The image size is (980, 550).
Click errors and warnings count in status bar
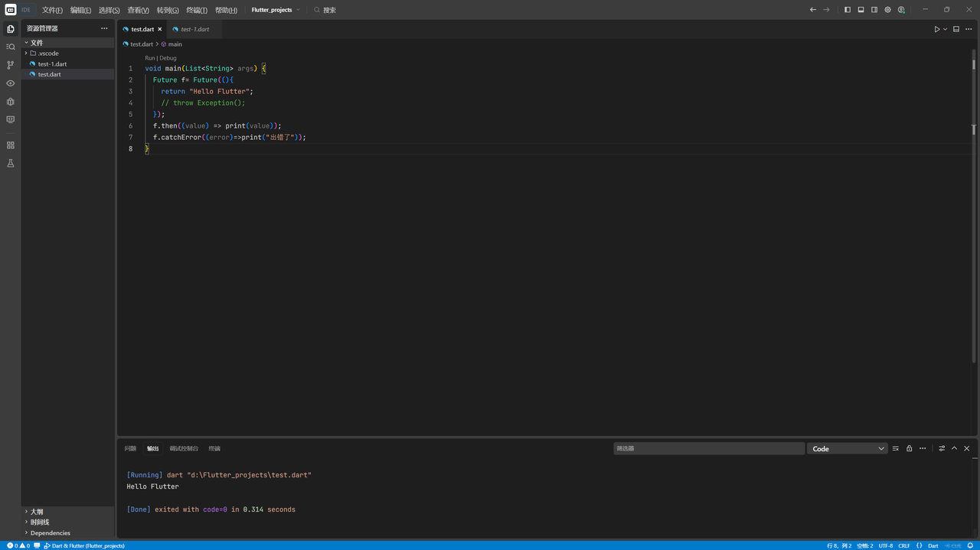click(18, 545)
